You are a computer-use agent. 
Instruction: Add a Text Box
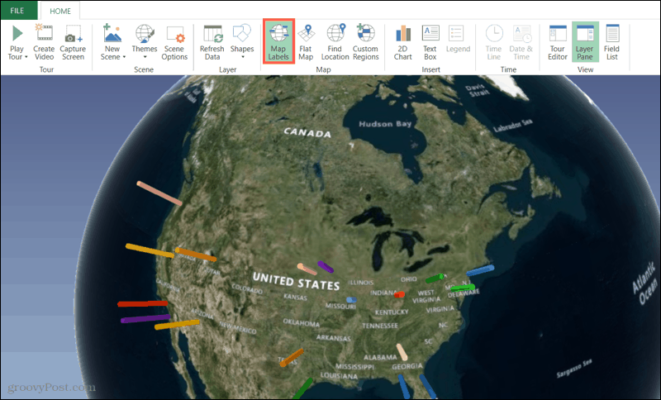click(x=430, y=40)
